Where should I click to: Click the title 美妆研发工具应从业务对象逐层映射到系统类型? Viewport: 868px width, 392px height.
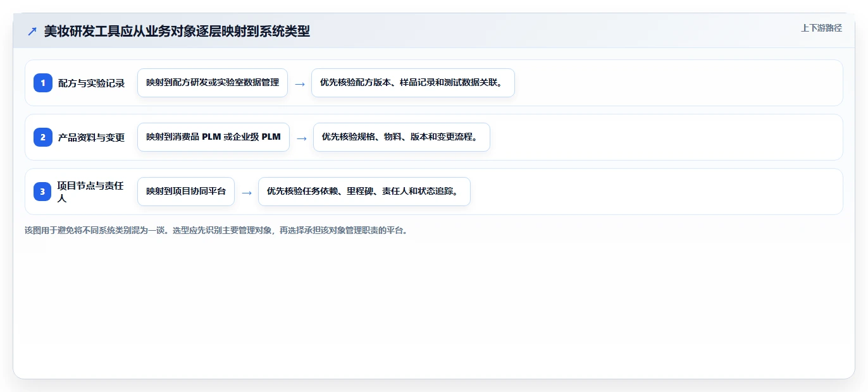(177, 32)
